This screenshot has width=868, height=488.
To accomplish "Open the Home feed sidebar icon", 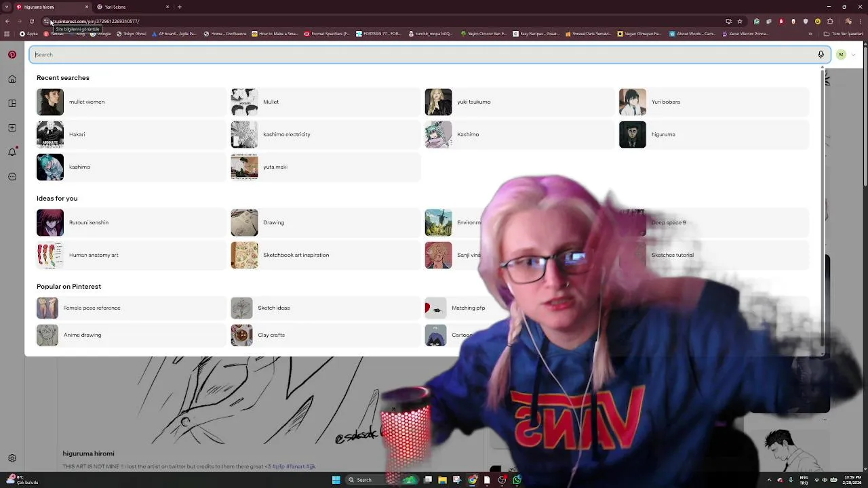I will (12, 79).
